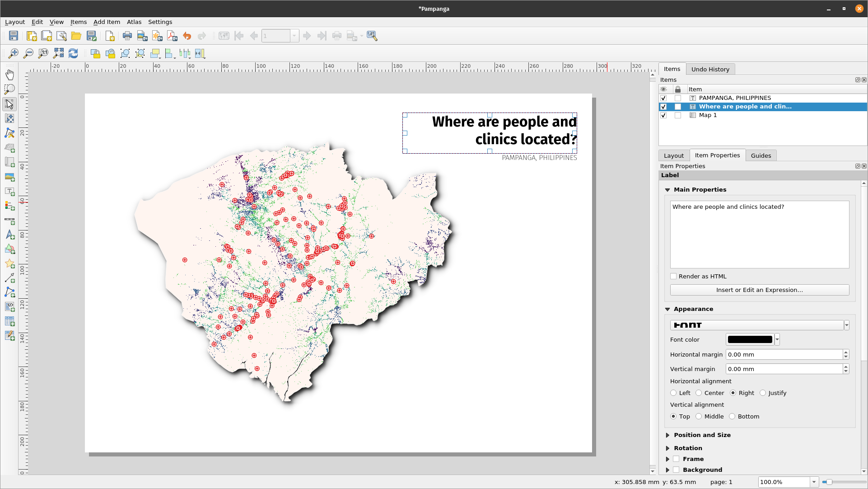The width and height of the screenshot is (868, 489).
Task: Click the refresh/update map view icon
Action: (x=73, y=53)
